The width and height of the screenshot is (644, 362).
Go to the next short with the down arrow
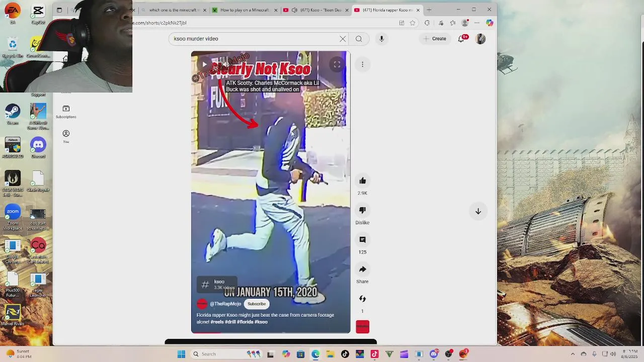pos(478,212)
